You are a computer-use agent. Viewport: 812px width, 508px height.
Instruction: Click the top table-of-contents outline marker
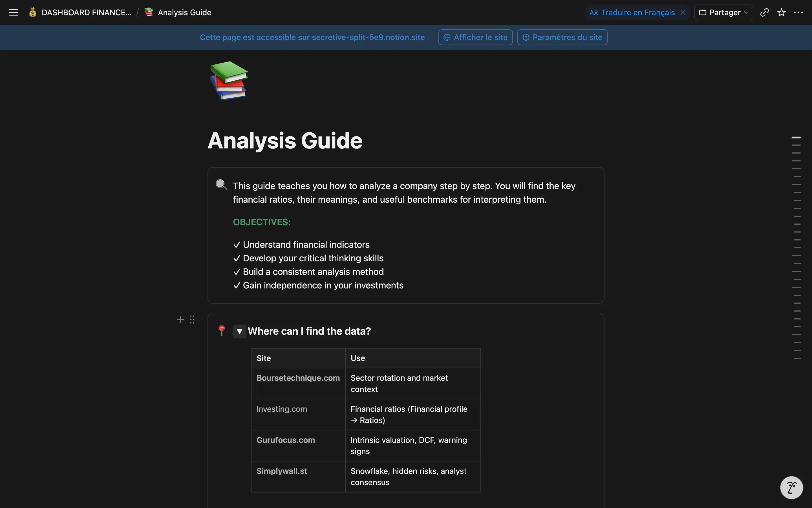point(796,137)
